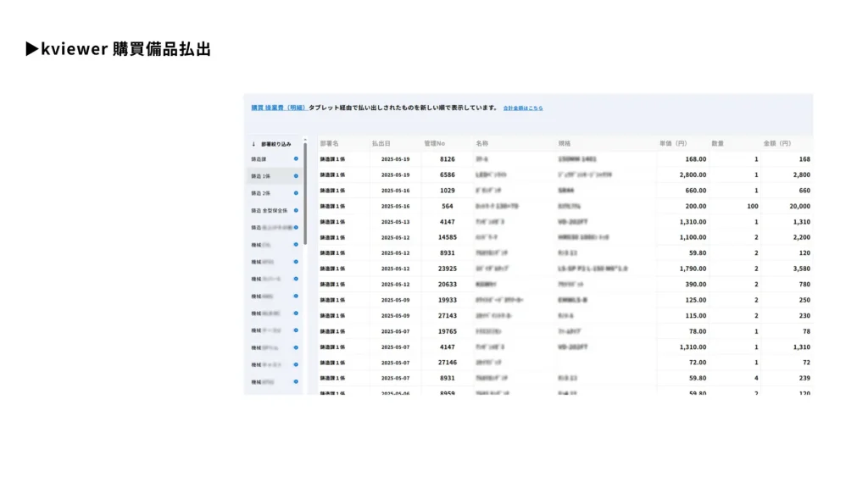The image size is (868, 488).
Task: Click the blue dot beside 鋳造 1係
Action: (296, 176)
